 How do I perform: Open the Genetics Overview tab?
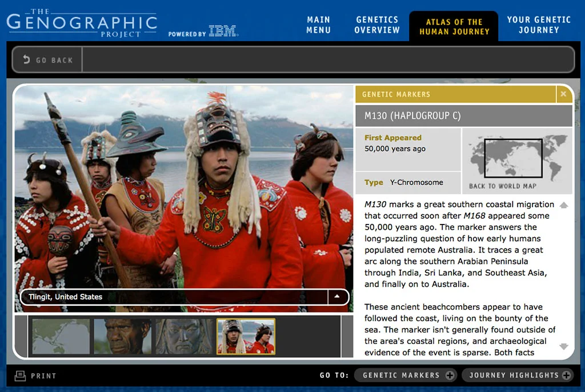377,25
